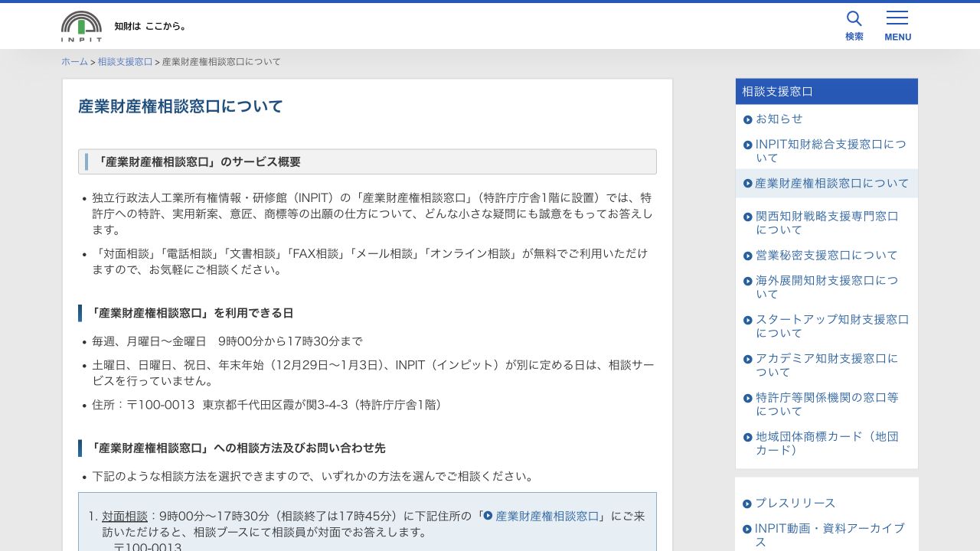The width and height of the screenshot is (980, 551).
Task: Click the arrow icon beside お知らせ
Action: point(748,119)
